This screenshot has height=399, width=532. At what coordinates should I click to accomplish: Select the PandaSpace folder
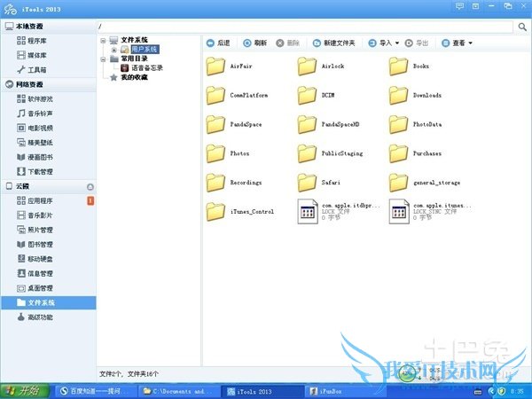234,124
